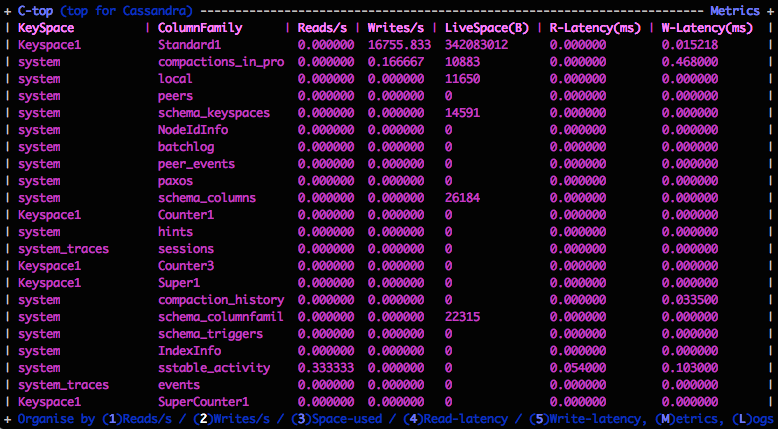Select the schema_triggers row
The height and width of the screenshot is (429, 778).
(389, 334)
